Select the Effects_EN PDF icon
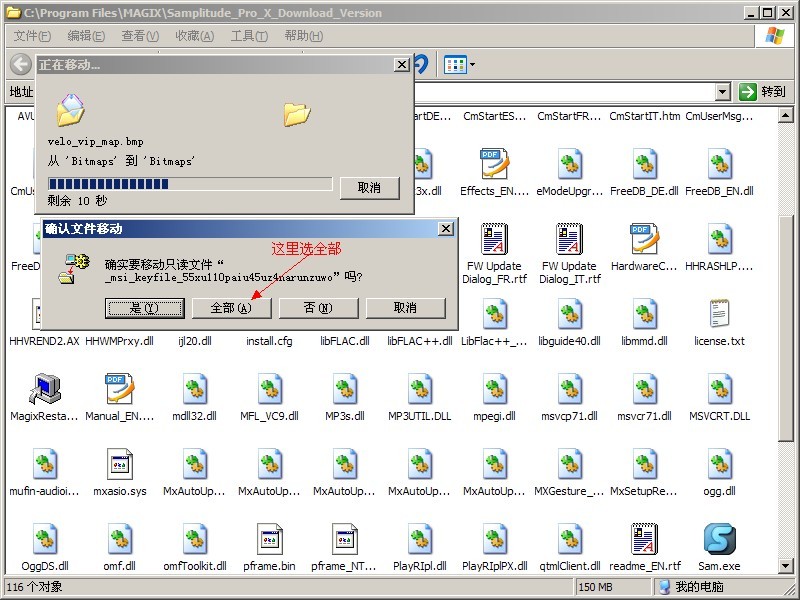Viewport: 800px width, 600px height. 494,164
